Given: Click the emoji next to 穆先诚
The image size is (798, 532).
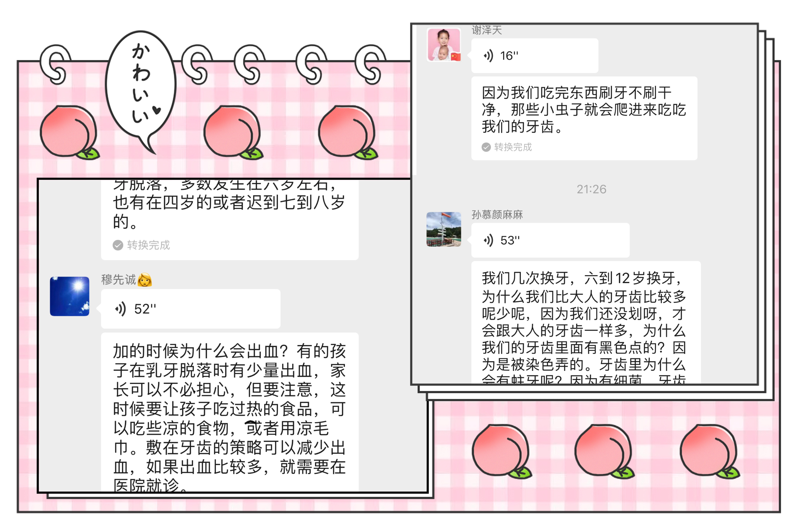Looking at the screenshot, I should click(x=145, y=280).
